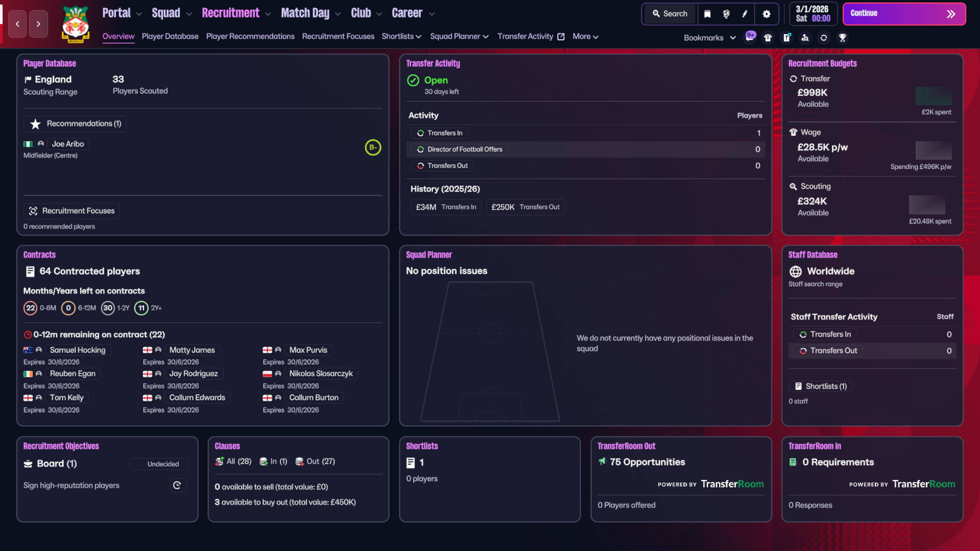
Task: Select the pencil notes icon
Action: click(745, 14)
